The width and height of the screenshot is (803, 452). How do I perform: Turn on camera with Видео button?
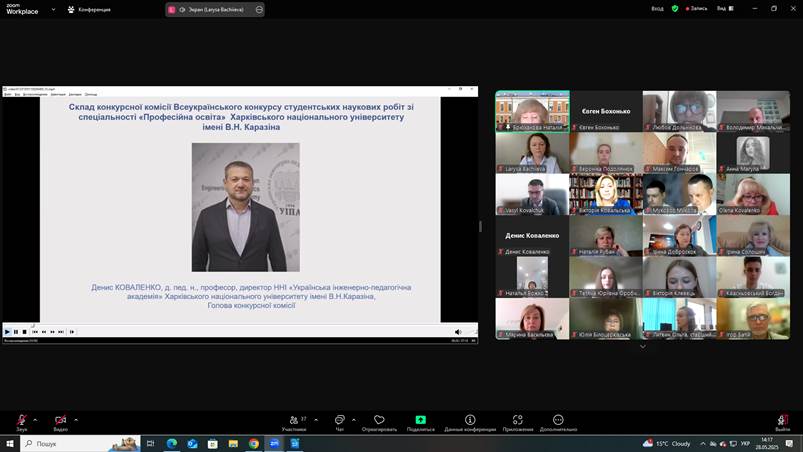coord(60,421)
